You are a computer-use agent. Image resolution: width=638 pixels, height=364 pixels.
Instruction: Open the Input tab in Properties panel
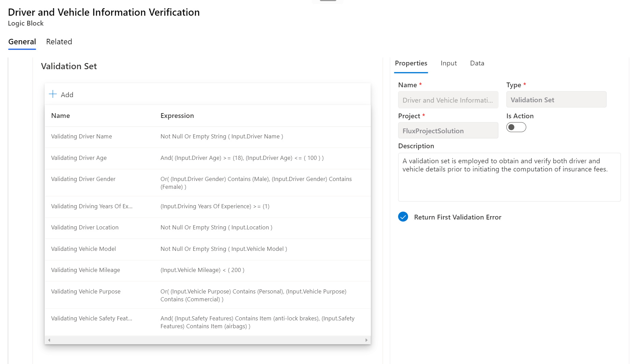point(448,63)
